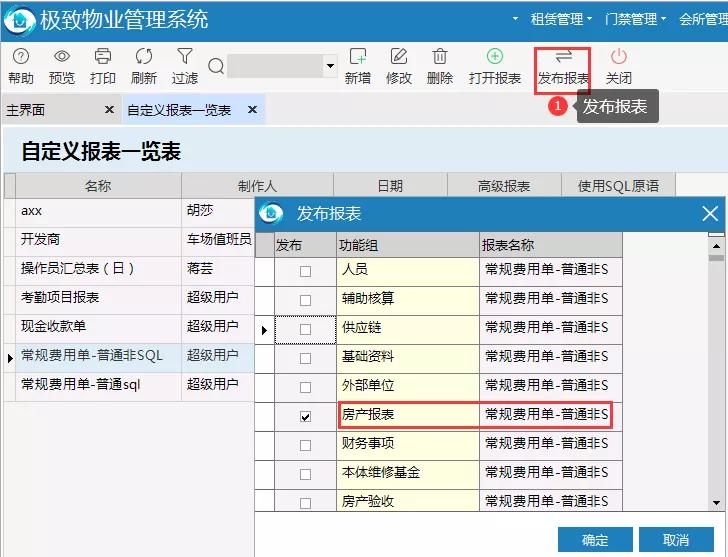This screenshot has height=557, width=728.
Task: Check the publish box for 财务事项
Action: [x=305, y=446]
